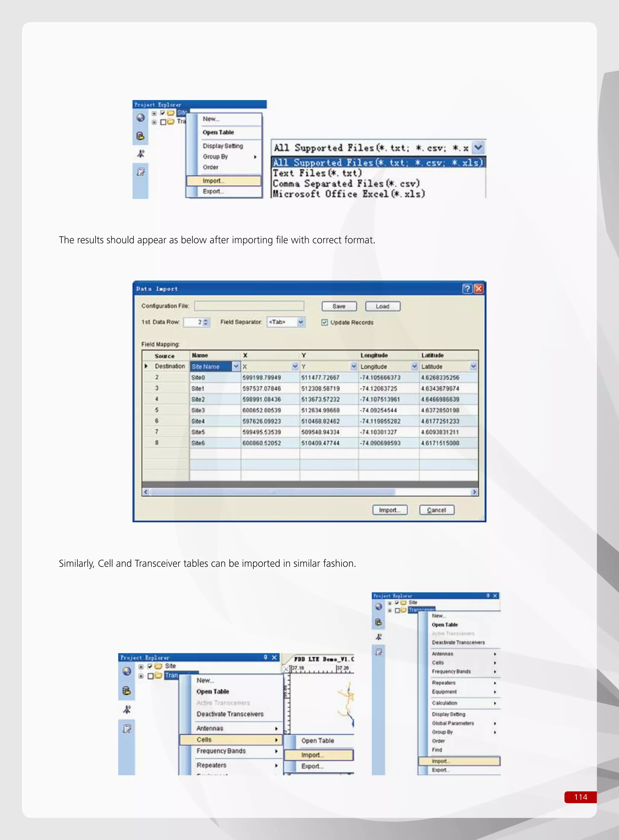Click globe icon in Project Explorer with Cells submenu
This screenshot has height=840, width=619.
click(x=127, y=671)
